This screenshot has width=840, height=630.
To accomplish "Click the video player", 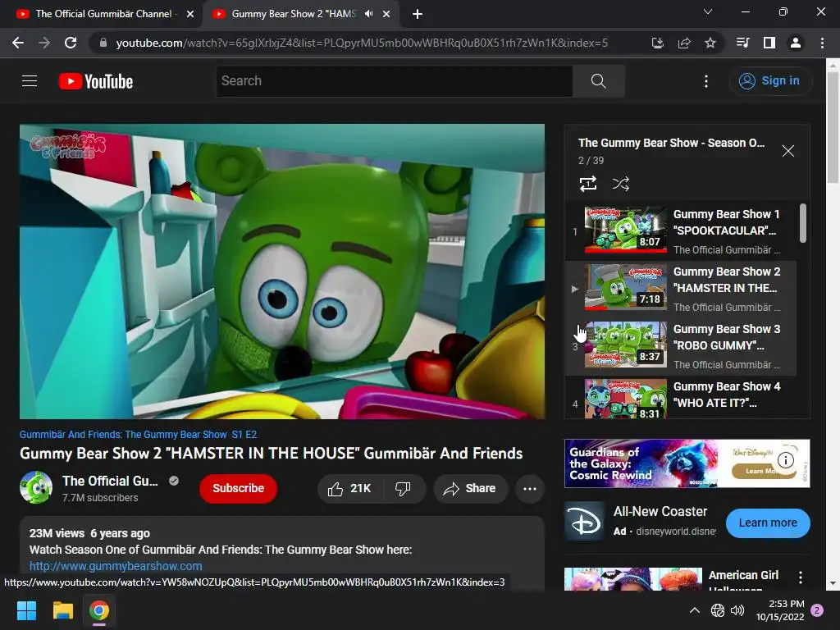I will (282, 272).
